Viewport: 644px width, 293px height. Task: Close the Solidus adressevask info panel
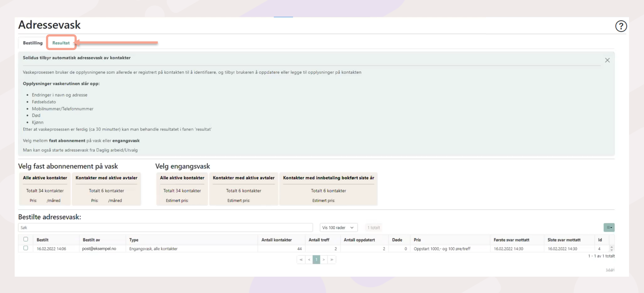607,60
